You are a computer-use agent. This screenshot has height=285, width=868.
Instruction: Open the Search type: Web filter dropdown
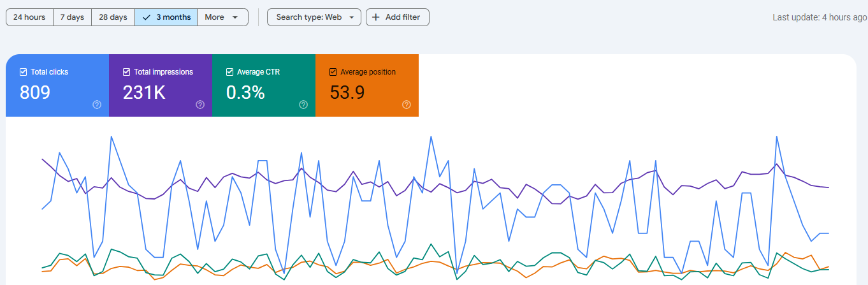[314, 17]
